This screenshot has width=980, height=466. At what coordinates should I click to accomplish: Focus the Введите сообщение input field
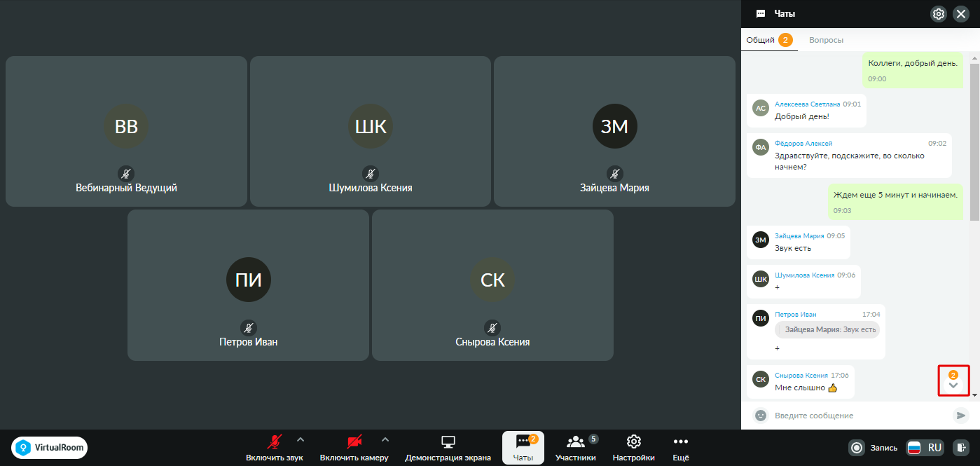pos(860,416)
